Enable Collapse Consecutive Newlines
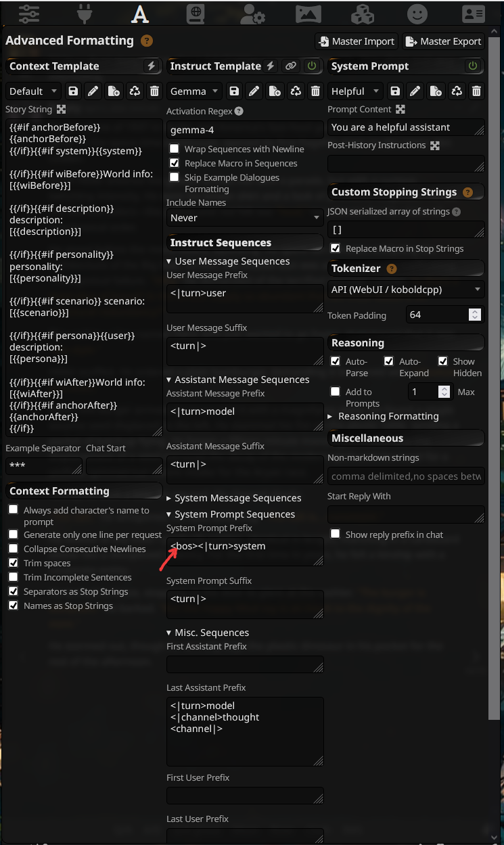 (x=13, y=549)
